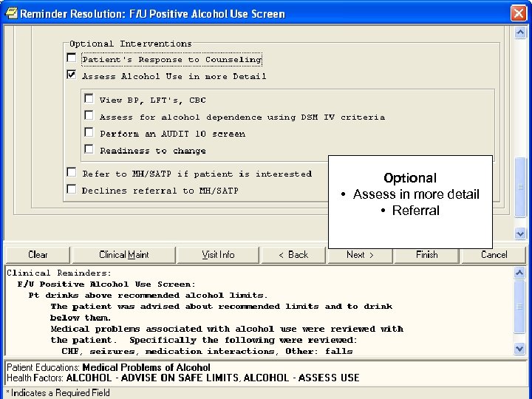
Task: Close the Reminder Resolution window
Action: click(519, 13)
